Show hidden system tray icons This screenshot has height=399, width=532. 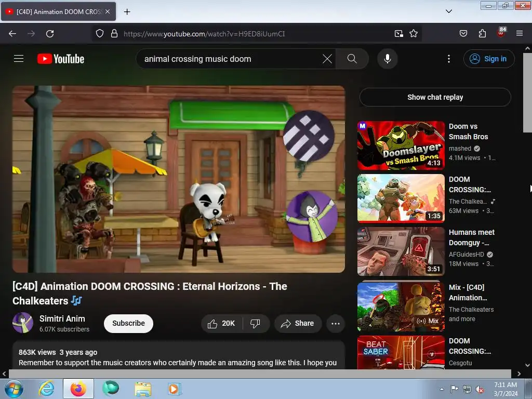tap(442, 390)
